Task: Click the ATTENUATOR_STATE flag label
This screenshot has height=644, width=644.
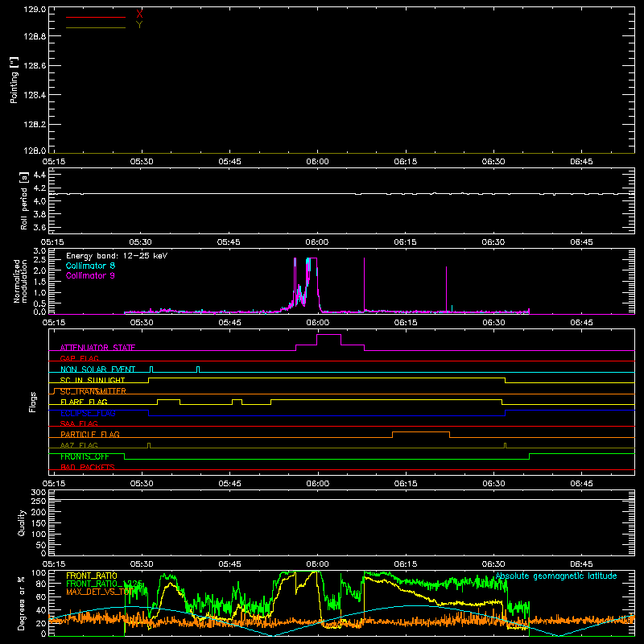Action: 97,348
